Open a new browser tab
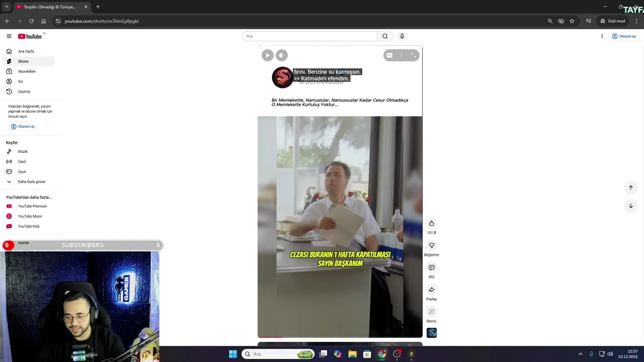The image size is (644, 362). click(x=98, y=7)
